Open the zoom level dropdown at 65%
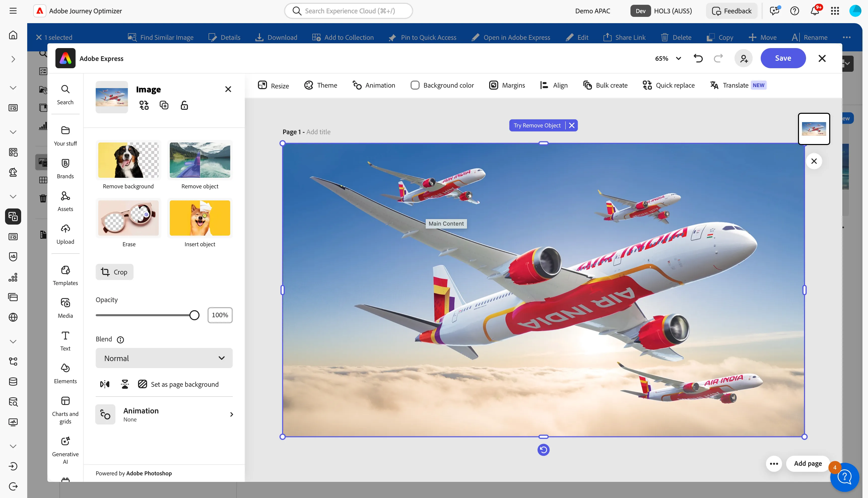Screen dimensions: 868x498 668,58
